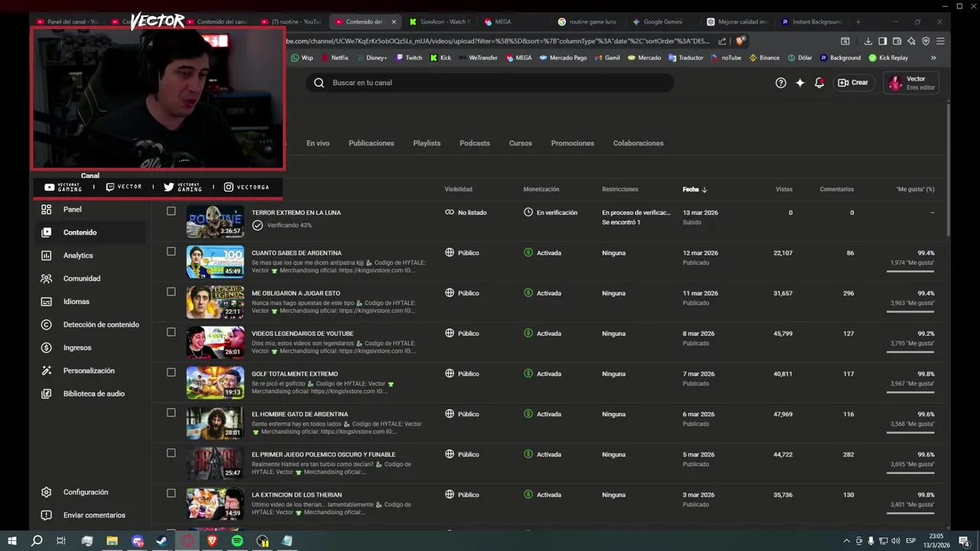Switch to the Playlists tab
The height and width of the screenshot is (551, 980).
(x=426, y=143)
